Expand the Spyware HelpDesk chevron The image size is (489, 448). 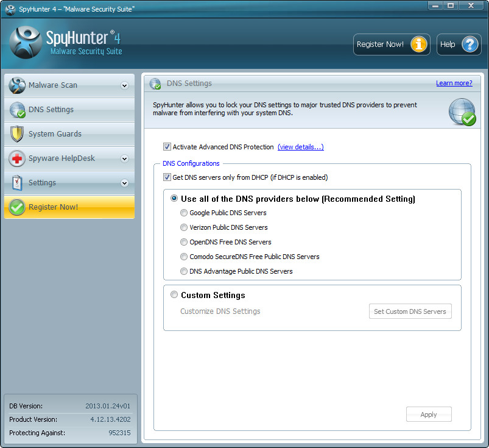(124, 158)
